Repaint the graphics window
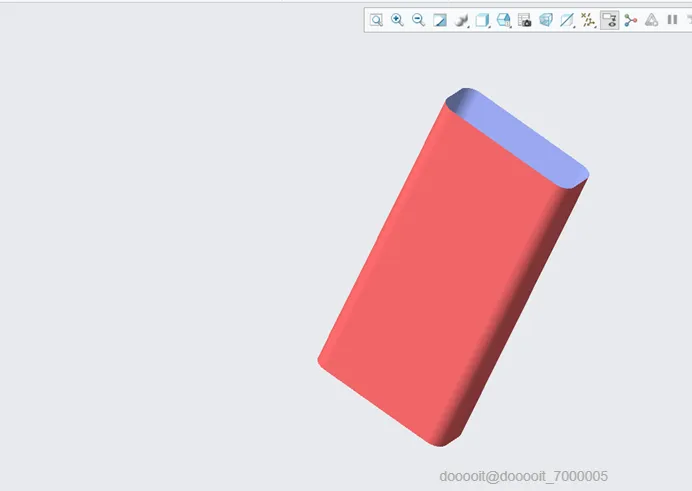 [x=440, y=20]
